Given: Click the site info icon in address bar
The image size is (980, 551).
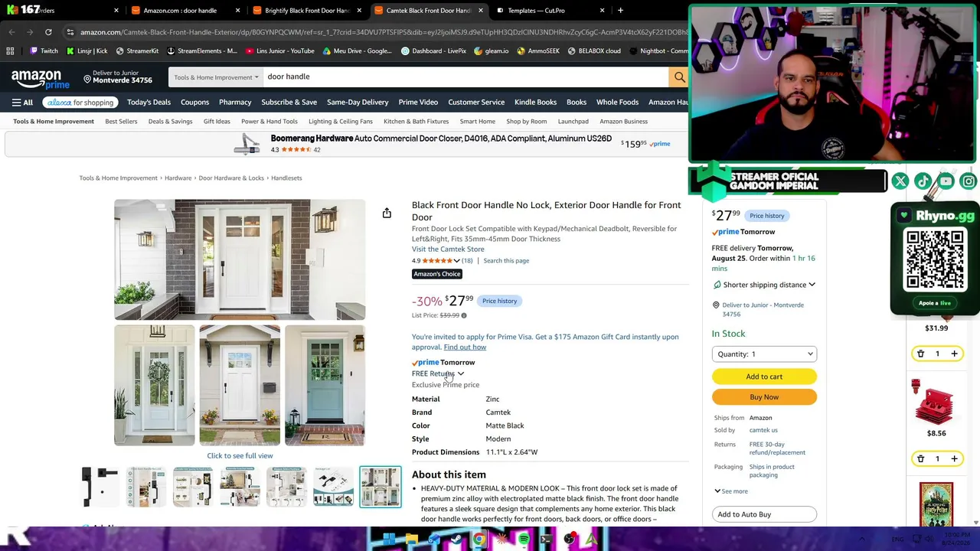Looking at the screenshot, I should coord(70,32).
